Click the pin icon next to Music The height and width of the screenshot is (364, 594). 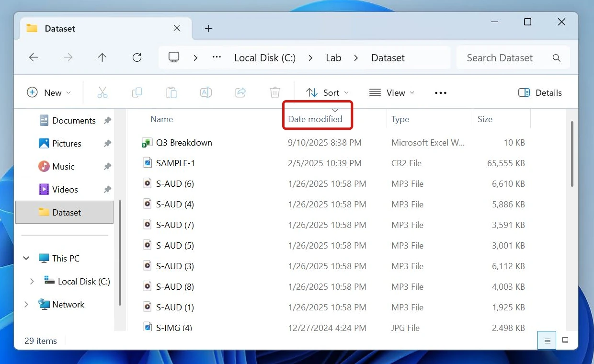click(x=107, y=167)
